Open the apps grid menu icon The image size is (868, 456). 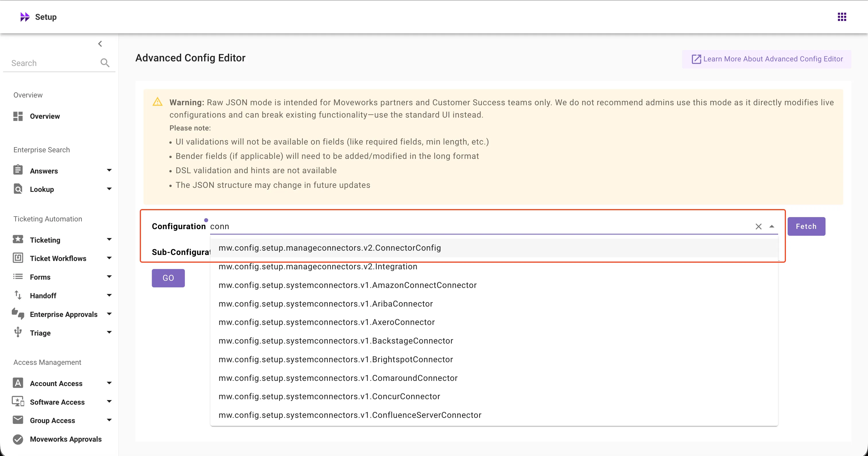click(842, 17)
